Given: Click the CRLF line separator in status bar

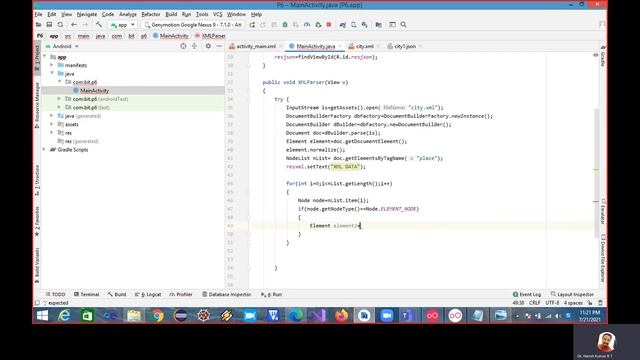Looking at the screenshot, I should click(x=535, y=303).
